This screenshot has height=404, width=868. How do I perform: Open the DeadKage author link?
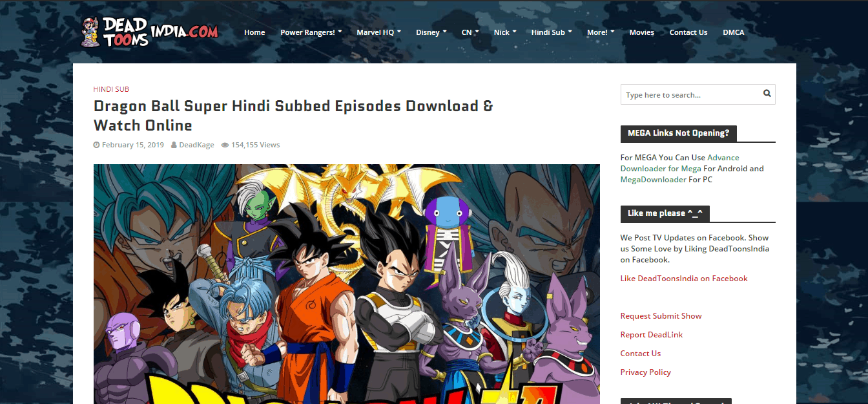point(196,145)
